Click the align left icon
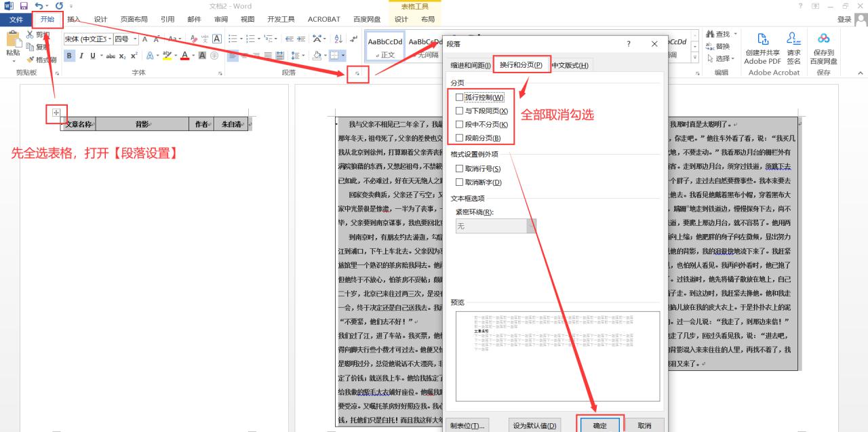The image size is (868, 432). (x=233, y=56)
